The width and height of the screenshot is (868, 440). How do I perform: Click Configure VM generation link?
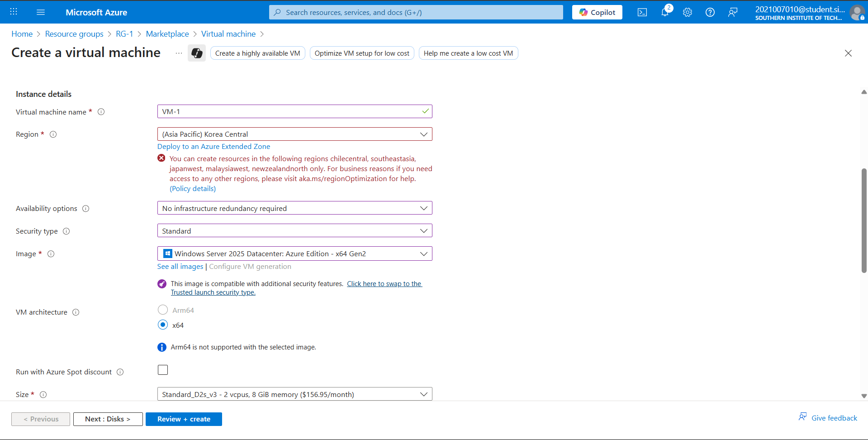click(x=250, y=267)
